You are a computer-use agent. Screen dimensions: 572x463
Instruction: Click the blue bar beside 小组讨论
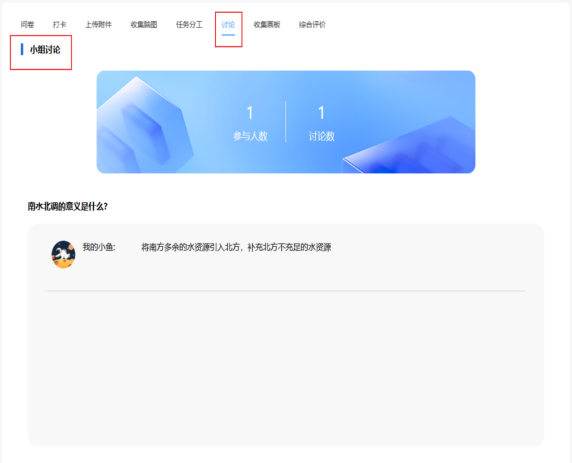[22, 49]
